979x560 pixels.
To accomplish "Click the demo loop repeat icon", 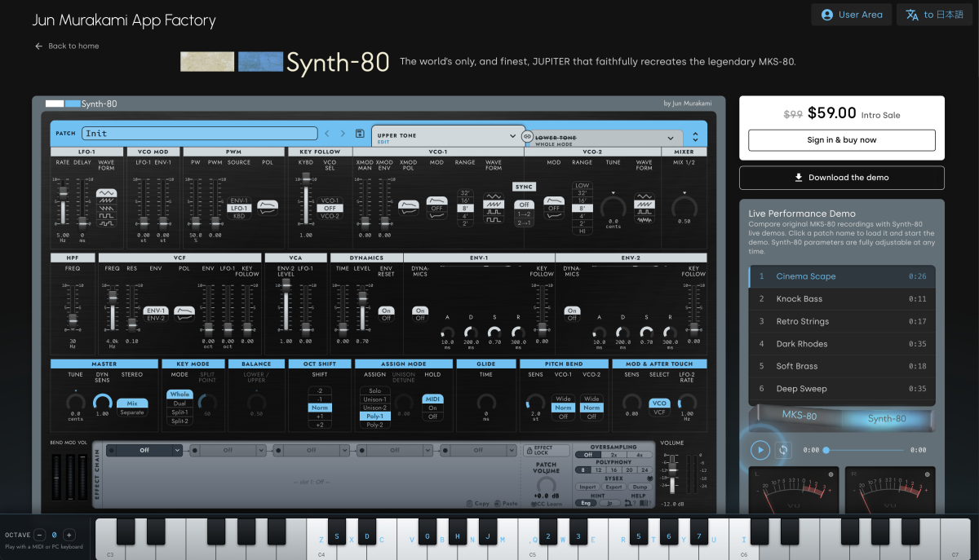I will (x=783, y=450).
